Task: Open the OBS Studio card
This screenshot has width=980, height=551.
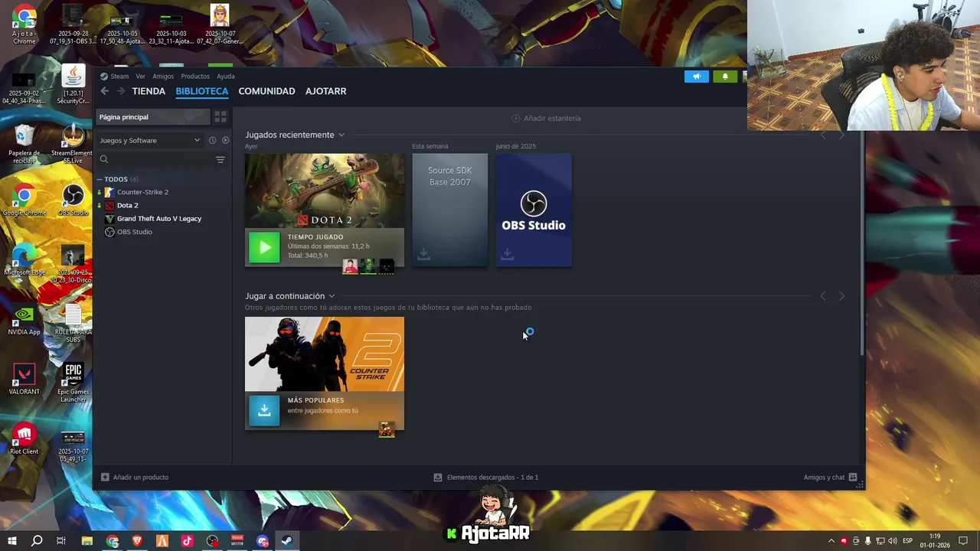Action: (x=534, y=210)
